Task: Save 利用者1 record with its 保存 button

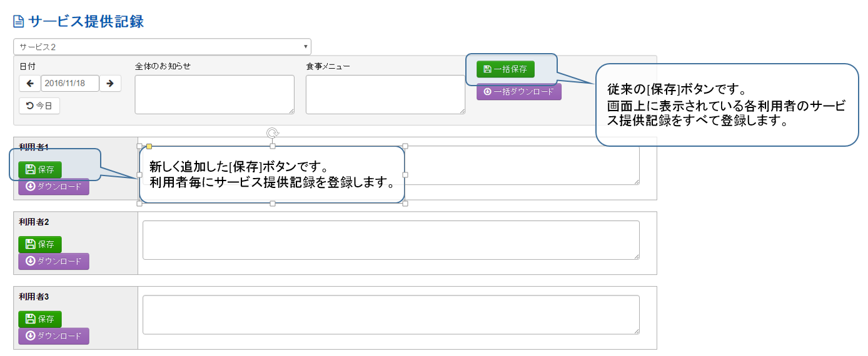Action: click(40, 169)
